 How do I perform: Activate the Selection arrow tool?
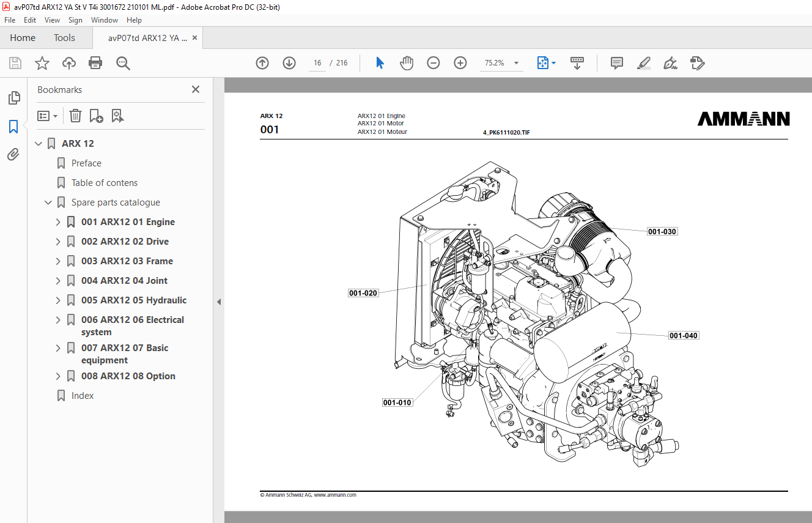[380, 63]
